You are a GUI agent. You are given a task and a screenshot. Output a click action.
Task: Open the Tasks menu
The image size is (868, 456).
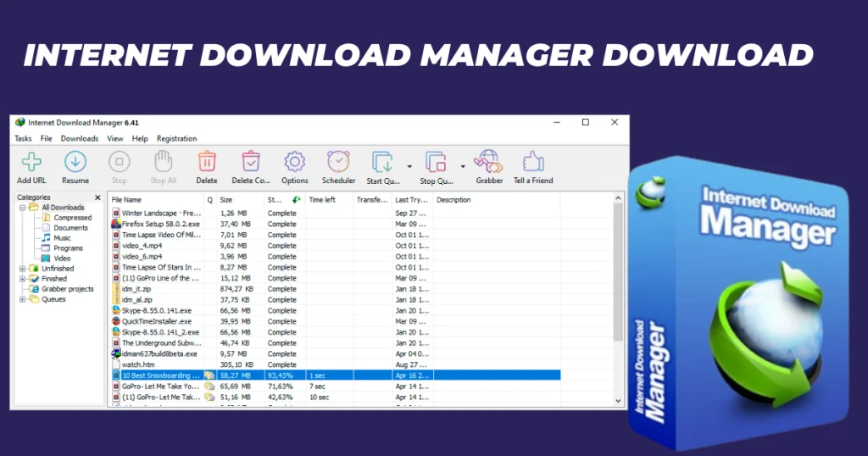[x=23, y=138]
